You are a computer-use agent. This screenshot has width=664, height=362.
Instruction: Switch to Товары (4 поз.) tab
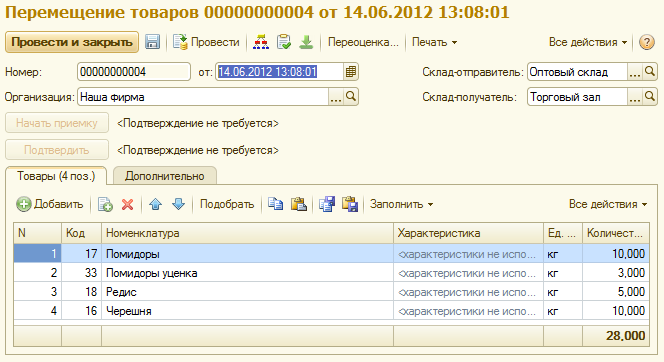(56, 176)
